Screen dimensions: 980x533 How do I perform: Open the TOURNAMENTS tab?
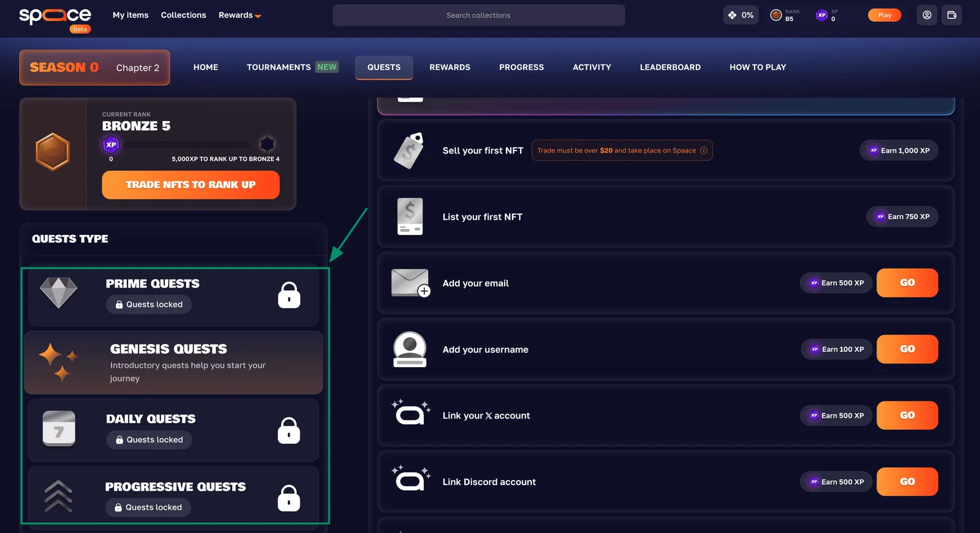coord(292,67)
